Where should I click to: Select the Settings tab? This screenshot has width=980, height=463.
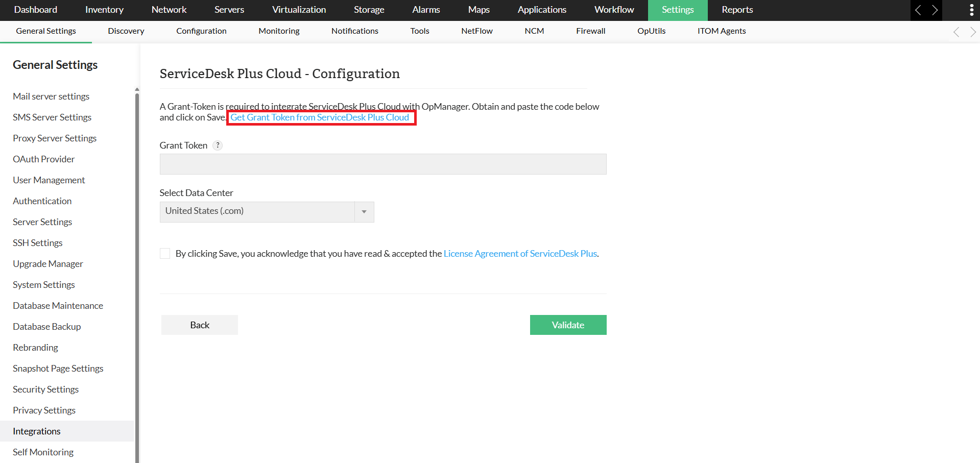(x=678, y=10)
